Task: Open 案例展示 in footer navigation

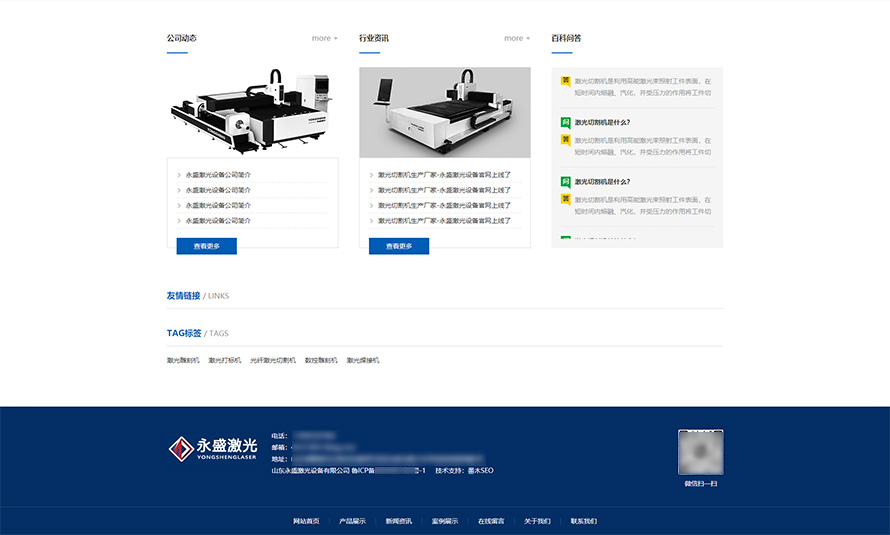Action: point(444,521)
